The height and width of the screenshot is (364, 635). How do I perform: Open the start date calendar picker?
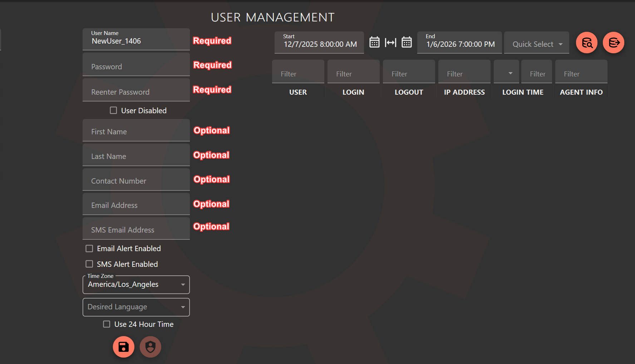[374, 42]
